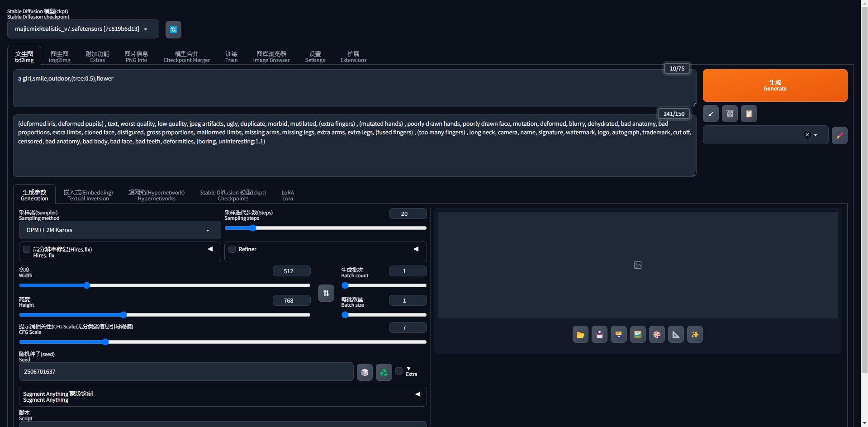The width and height of the screenshot is (868, 427).
Task: Click the arrow icon to read generation parameters
Action: [x=711, y=114]
